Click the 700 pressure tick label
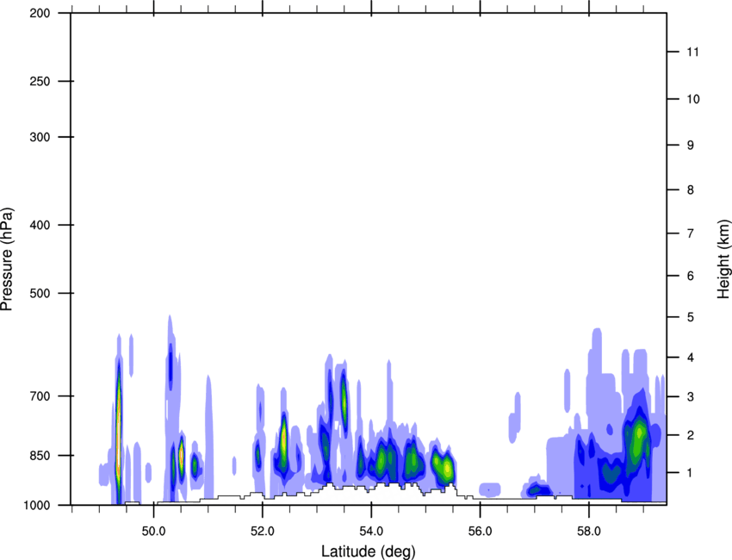 pos(40,396)
